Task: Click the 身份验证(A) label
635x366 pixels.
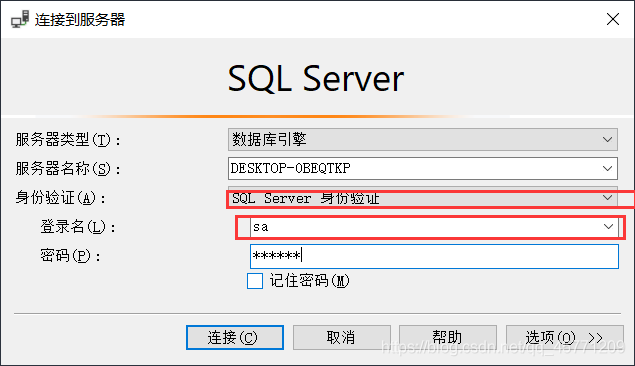Action: [60, 198]
